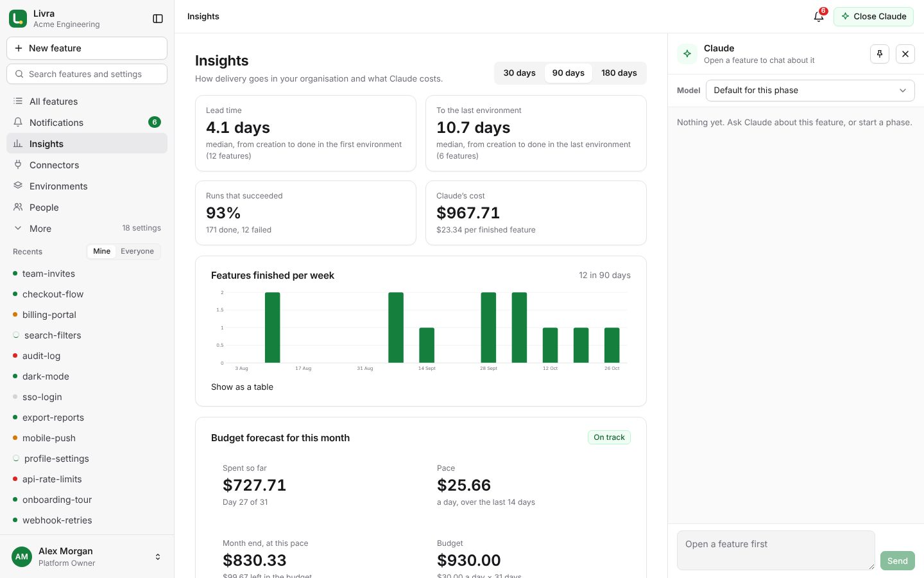Open the team-invites feature

pos(87,274)
